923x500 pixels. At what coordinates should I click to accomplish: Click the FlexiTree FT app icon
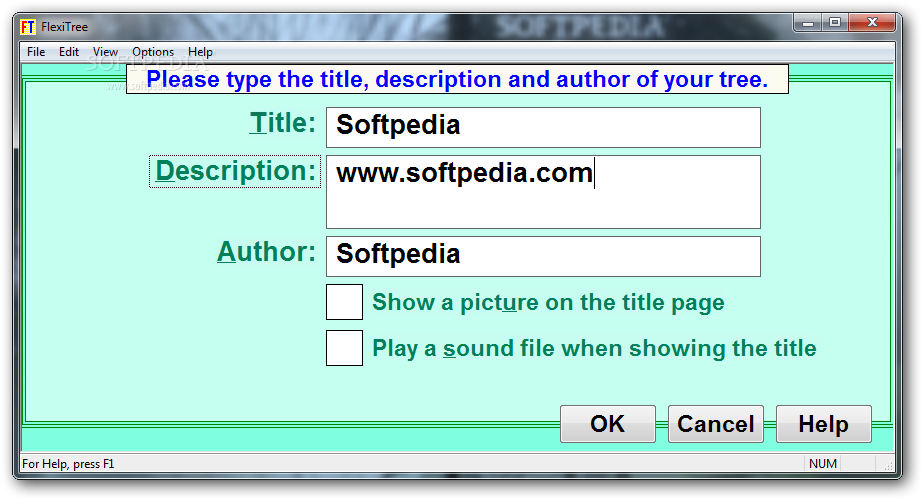pos(28,27)
